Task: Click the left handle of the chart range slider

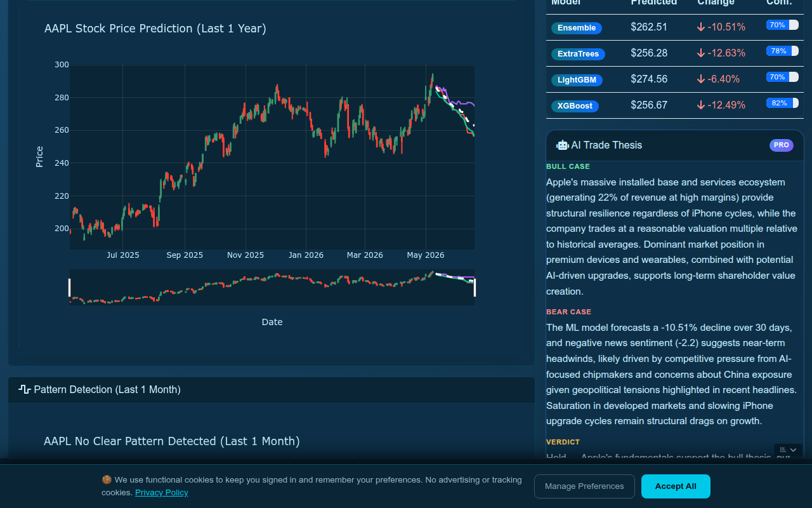Action: 70,287
